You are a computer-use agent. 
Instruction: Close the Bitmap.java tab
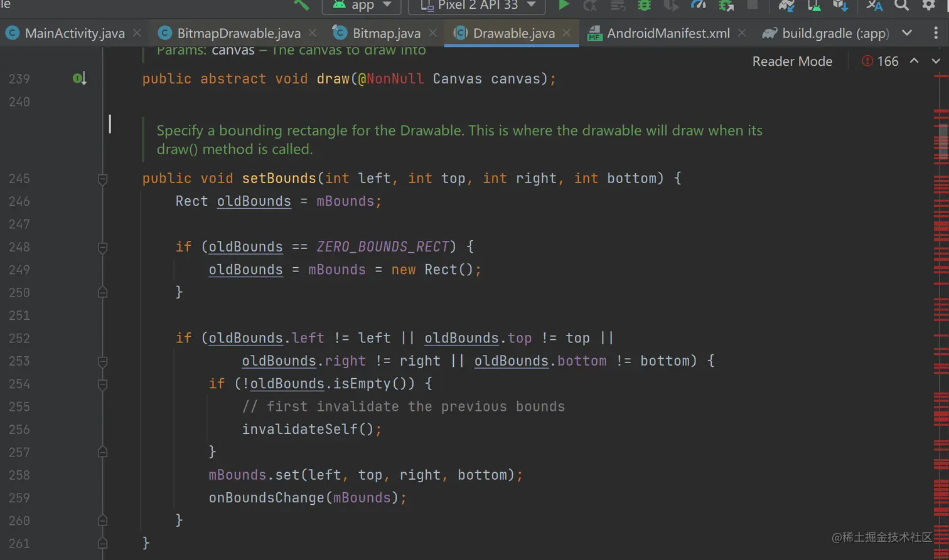[x=432, y=33]
